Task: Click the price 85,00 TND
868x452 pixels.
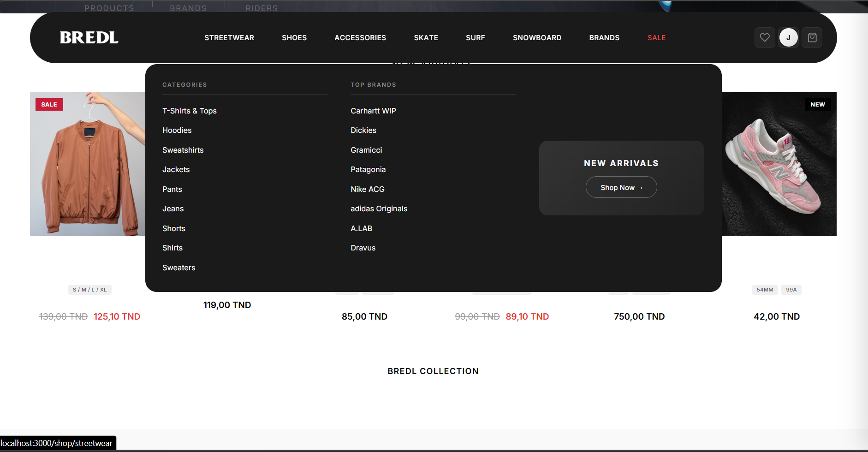Action: pyautogui.click(x=364, y=317)
